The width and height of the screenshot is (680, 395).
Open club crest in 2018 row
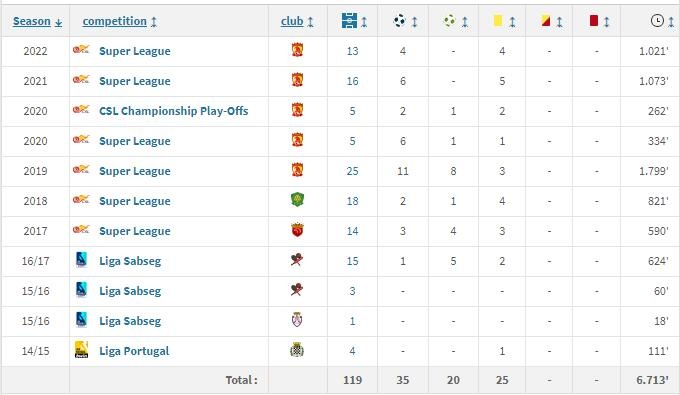pyautogui.click(x=297, y=200)
